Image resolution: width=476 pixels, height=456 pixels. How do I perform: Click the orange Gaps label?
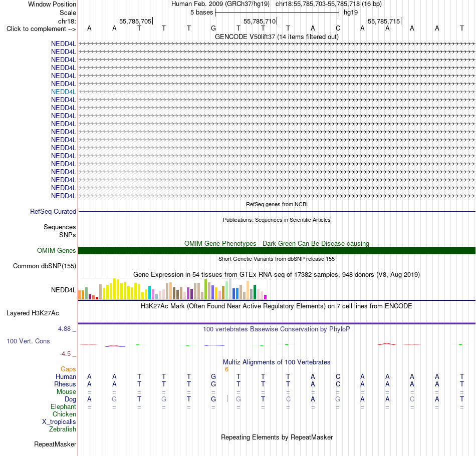[68, 369]
